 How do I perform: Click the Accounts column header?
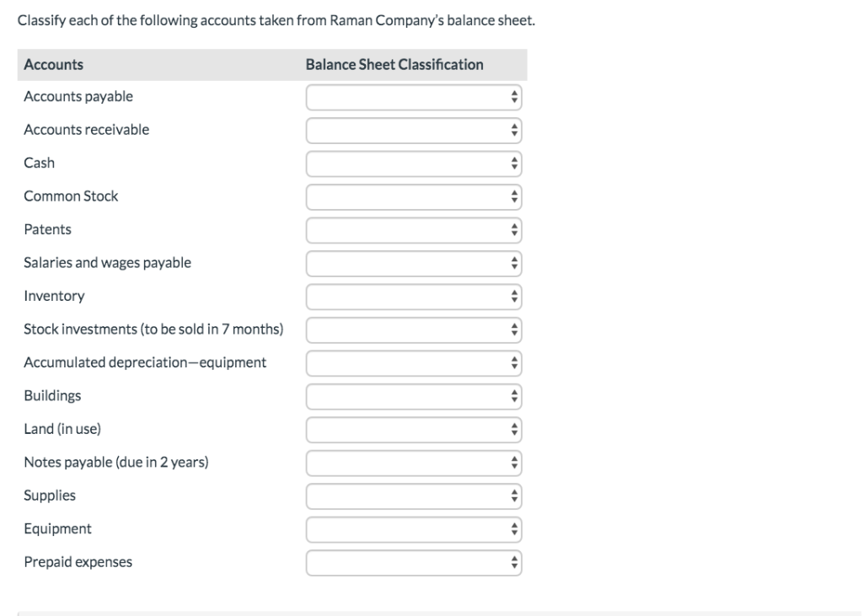click(x=54, y=63)
